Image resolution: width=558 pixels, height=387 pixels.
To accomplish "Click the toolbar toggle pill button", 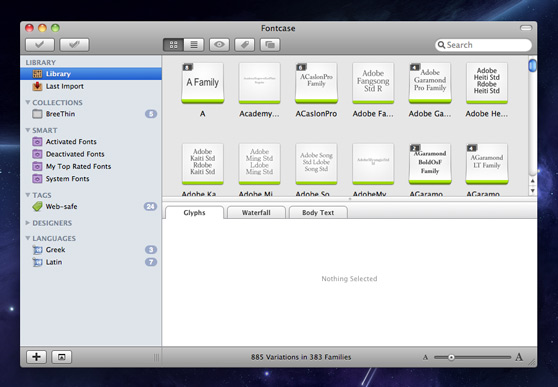I will point(526,28).
